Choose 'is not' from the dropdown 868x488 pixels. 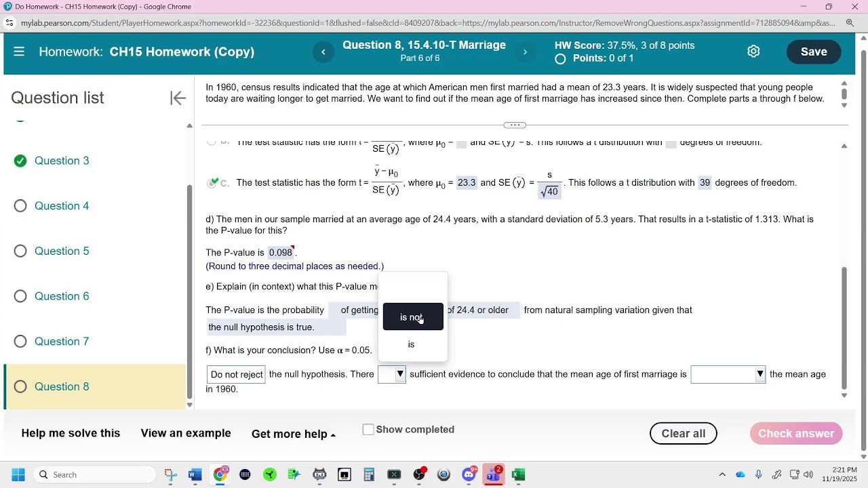413,317
